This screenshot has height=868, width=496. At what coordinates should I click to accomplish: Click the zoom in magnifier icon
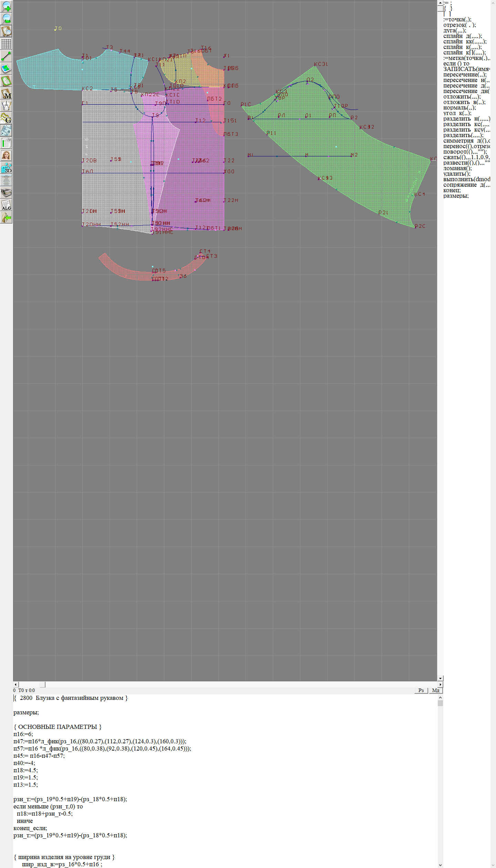tap(6, 6)
